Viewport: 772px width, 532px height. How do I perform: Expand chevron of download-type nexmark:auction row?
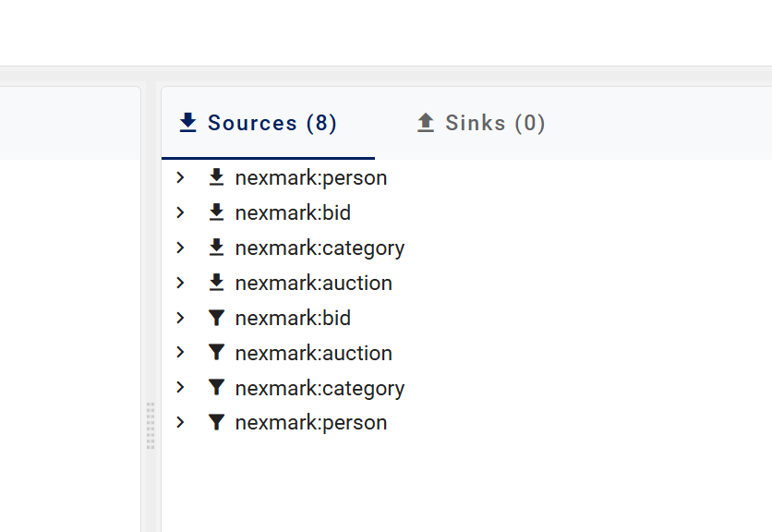[181, 283]
